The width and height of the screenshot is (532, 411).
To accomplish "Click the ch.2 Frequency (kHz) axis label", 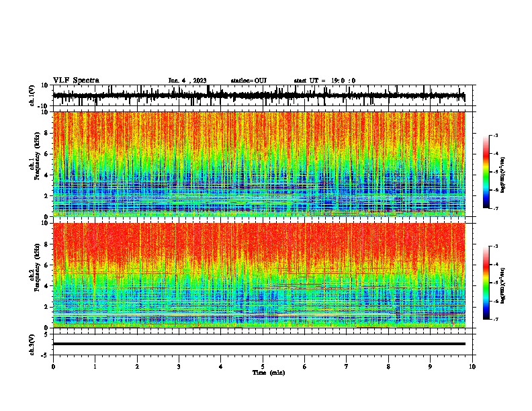I will (x=34, y=267).
